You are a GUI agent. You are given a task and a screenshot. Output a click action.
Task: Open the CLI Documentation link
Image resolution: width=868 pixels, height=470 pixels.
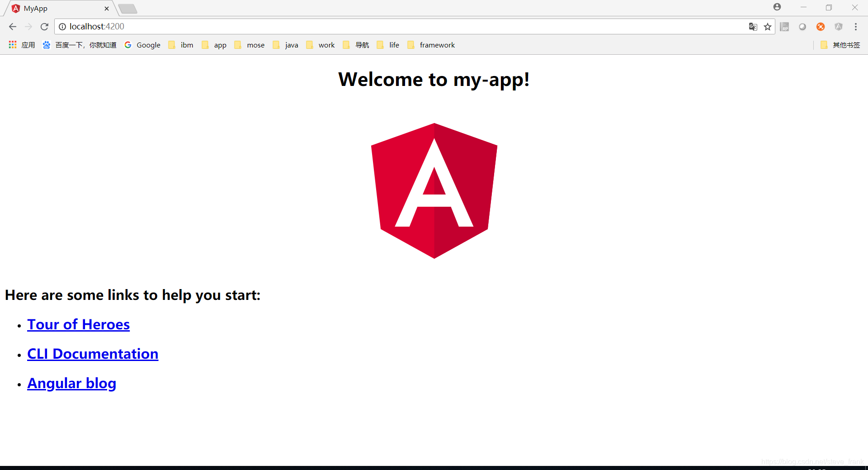tap(93, 354)
